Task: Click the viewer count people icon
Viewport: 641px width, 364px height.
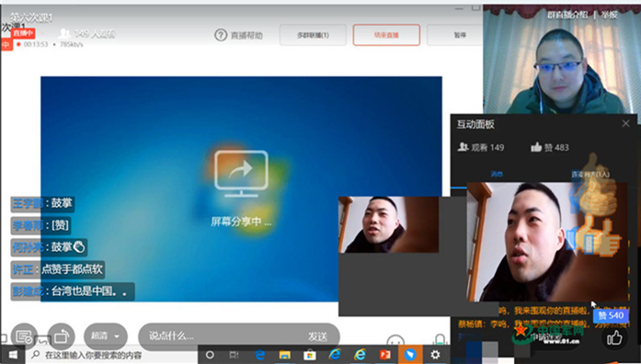Action: 64,33
